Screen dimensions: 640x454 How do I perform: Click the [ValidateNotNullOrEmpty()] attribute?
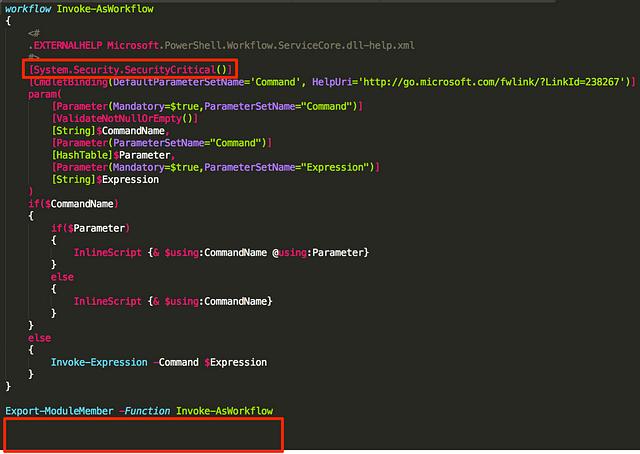pyautogui.click(x=125, y=118)
